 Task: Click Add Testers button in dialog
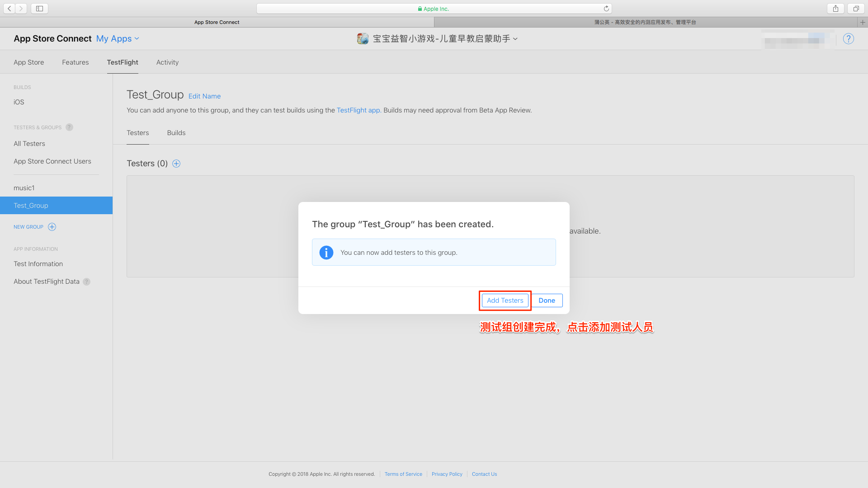(x=505, y=300)
